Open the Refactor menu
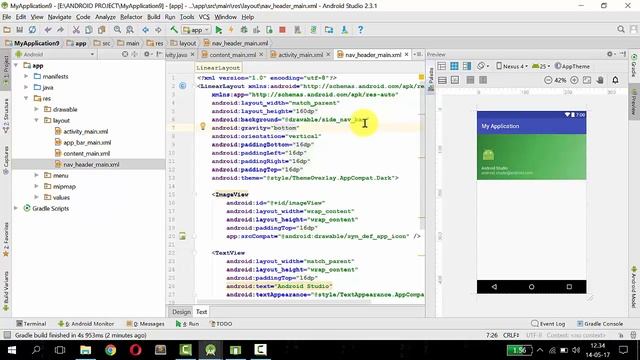Viewport: 640px width, 360px height. tap(131, 17)
